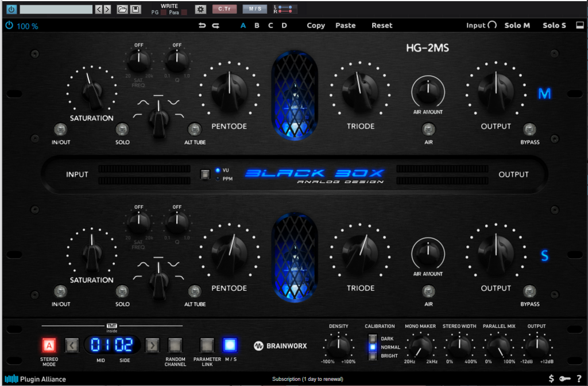Screen dimensions: 588x386
Task: Select settings slot D
Action: pos(284,25)
